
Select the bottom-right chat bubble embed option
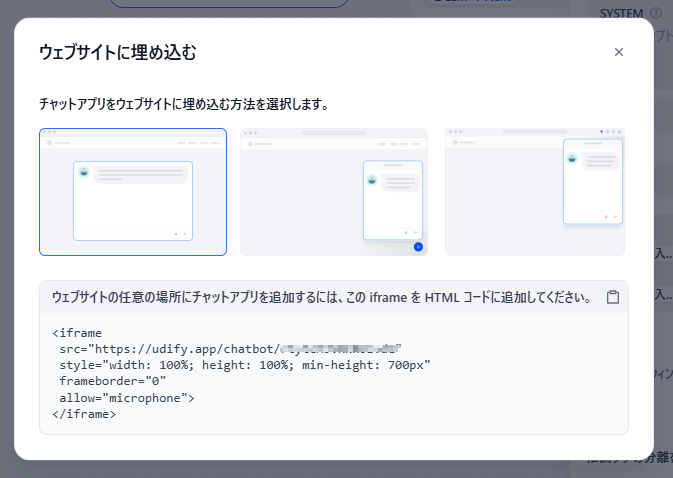tap(334, 192)
